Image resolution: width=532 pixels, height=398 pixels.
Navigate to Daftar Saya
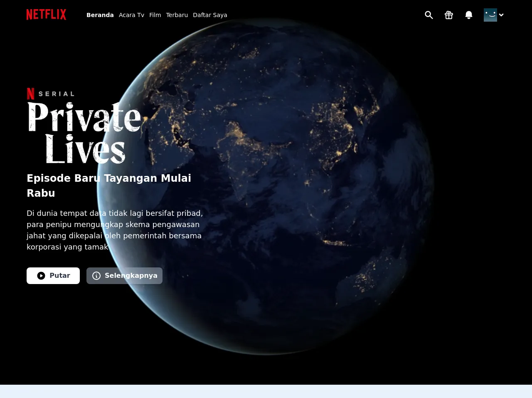point(210,15)
